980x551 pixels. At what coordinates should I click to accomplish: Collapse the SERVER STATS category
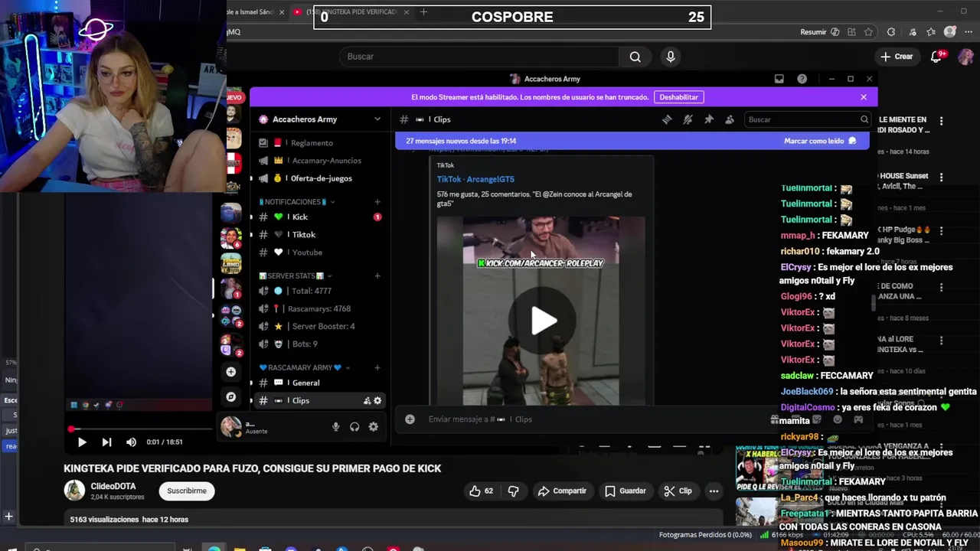coord(295,275)
